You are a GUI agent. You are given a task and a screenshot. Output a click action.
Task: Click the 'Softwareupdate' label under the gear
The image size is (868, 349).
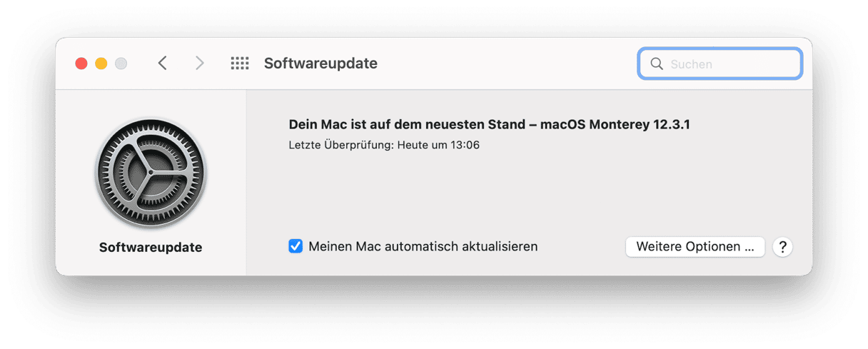[x=151, y=248]
